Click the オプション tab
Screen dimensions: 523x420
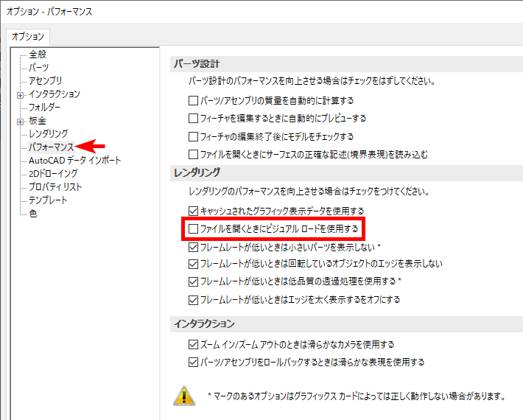click(x=29, y=36)
